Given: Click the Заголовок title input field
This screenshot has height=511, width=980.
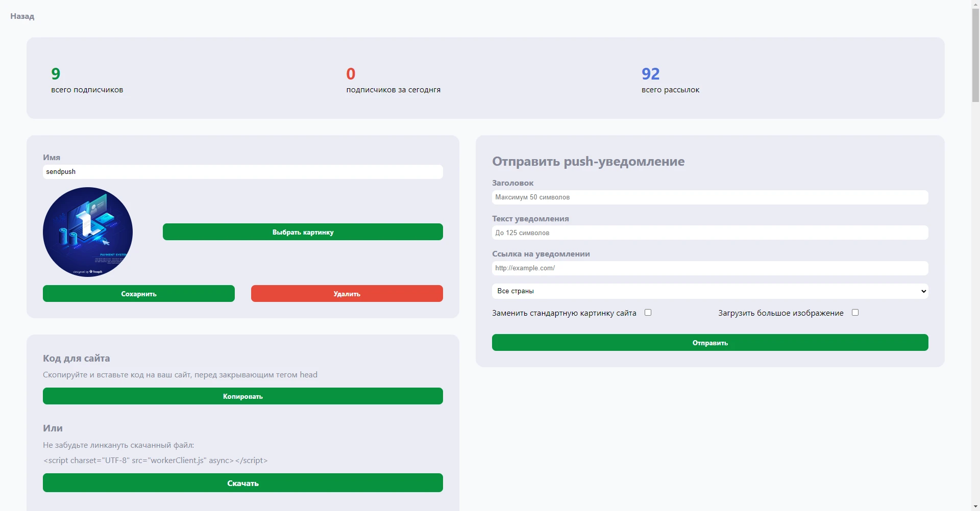Looking at the screenshot, I should tap(710, 197).
